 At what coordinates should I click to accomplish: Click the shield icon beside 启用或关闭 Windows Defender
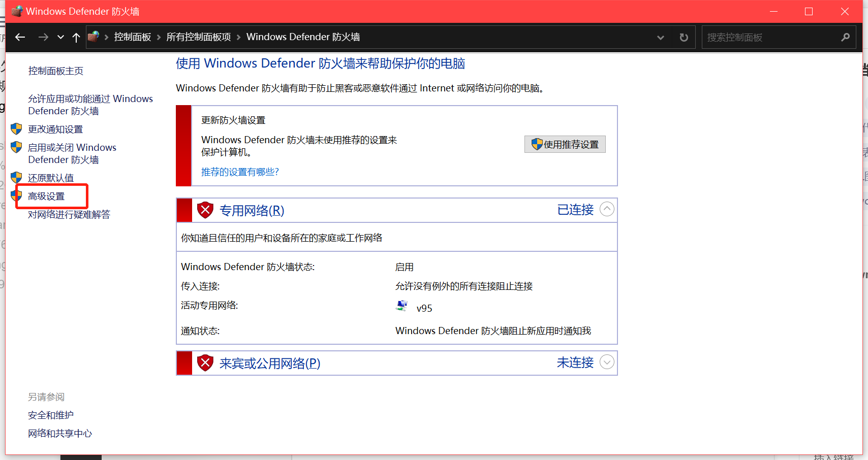[16, 147]
